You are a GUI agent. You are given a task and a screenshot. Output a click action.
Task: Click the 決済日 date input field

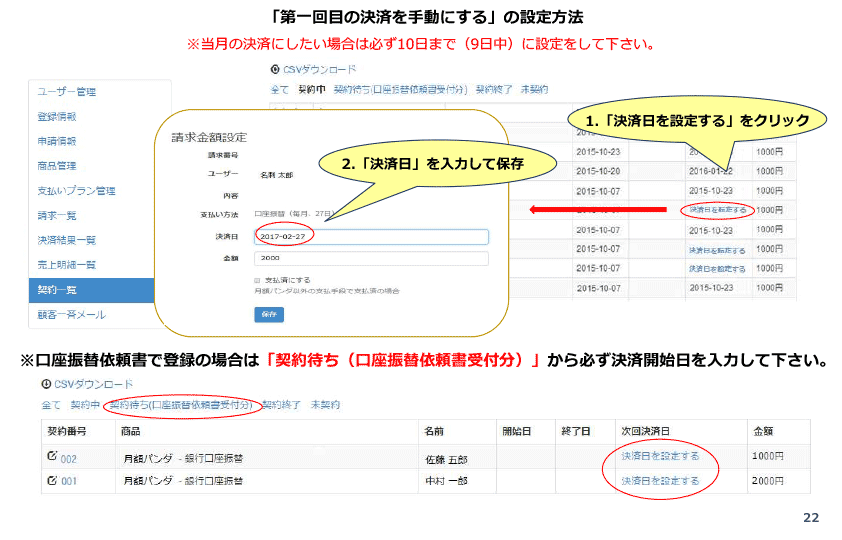[x=370, y=237]
